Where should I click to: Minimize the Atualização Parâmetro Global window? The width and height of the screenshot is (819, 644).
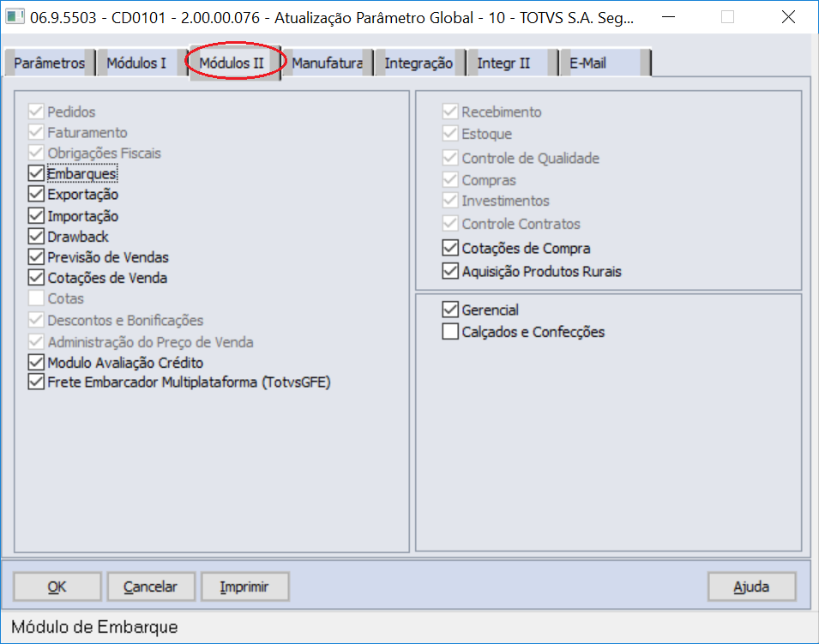pyautogui.click(x=668, y=17)
